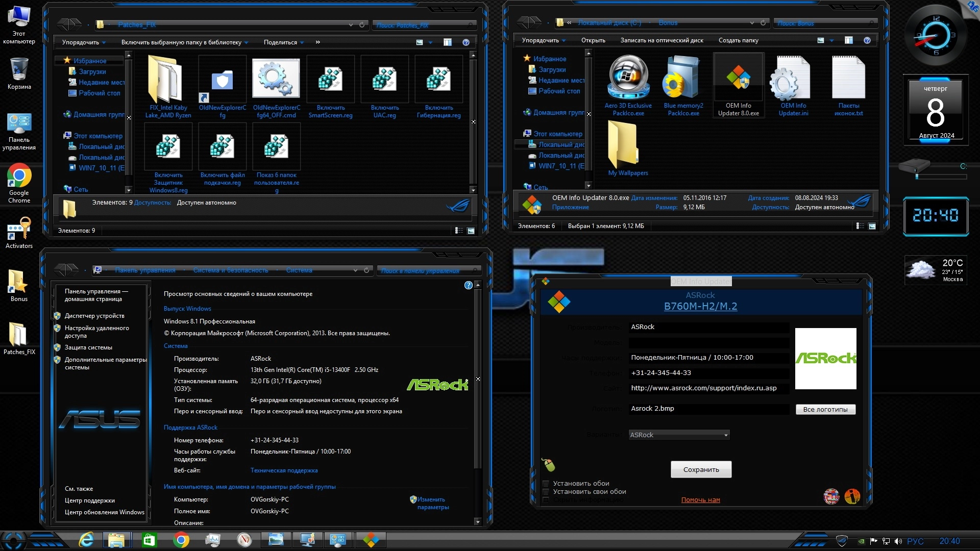Click the language flags globe icon
The width and height of the screenshot is (980, 551).
click(831, 496)
